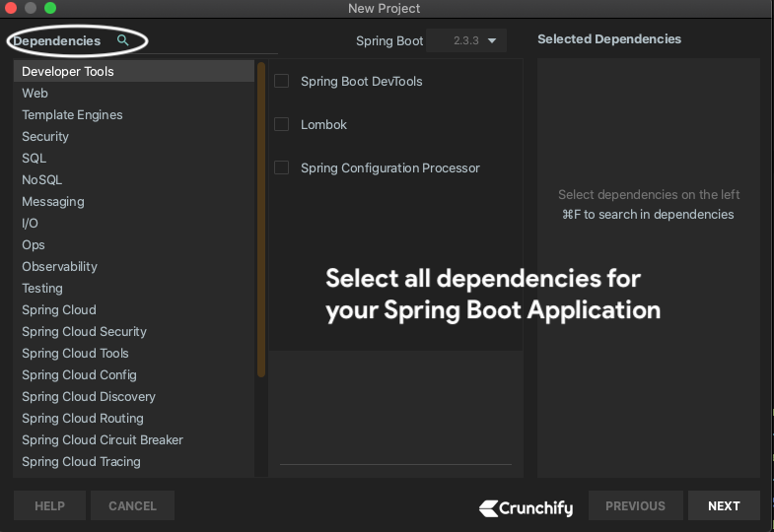Select Spring Cloud Circuit Breaker category

tap(103, 439)
